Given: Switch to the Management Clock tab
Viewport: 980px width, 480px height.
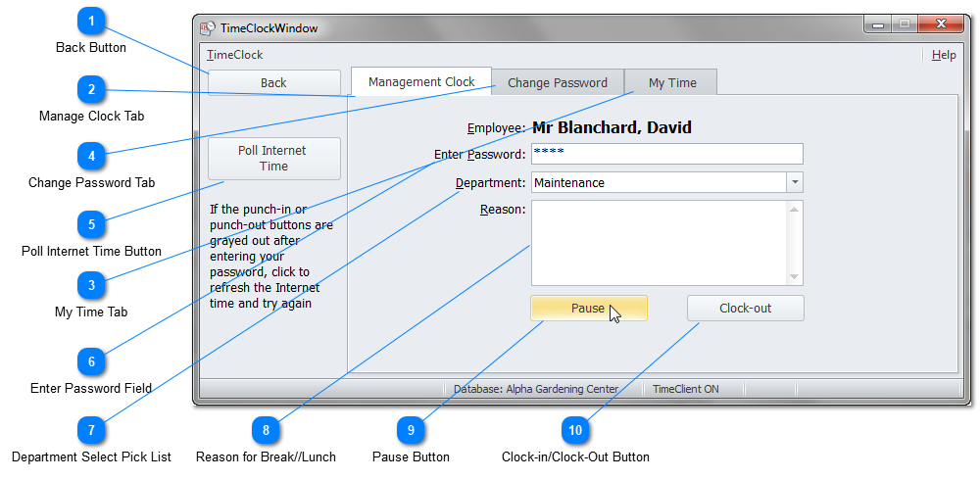Looking at the screenshot, I should (421, 82).
